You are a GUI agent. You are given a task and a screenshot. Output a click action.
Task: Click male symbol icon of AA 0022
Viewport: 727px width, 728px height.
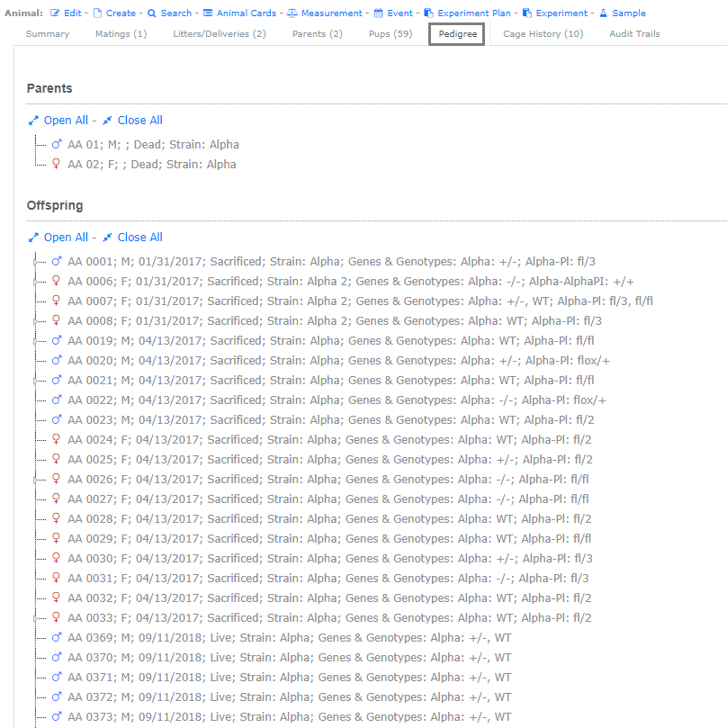click(x=56, y=400)
